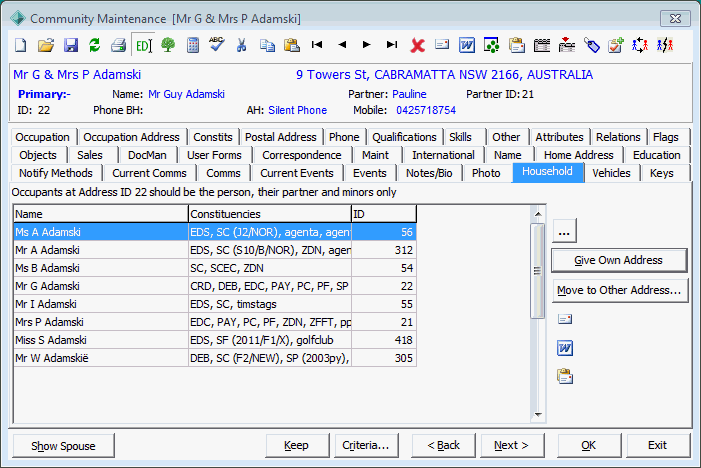
Task: Click the Constituencies column header
Action: click(270, 214)
